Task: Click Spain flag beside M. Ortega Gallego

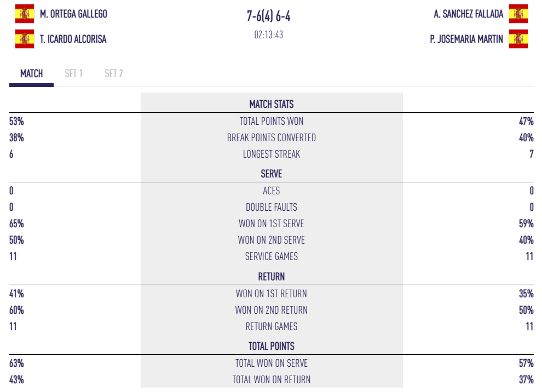Action: point(24,14)
